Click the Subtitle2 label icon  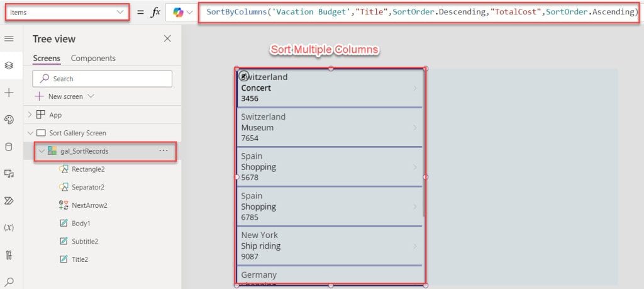(x=64, y=241)
